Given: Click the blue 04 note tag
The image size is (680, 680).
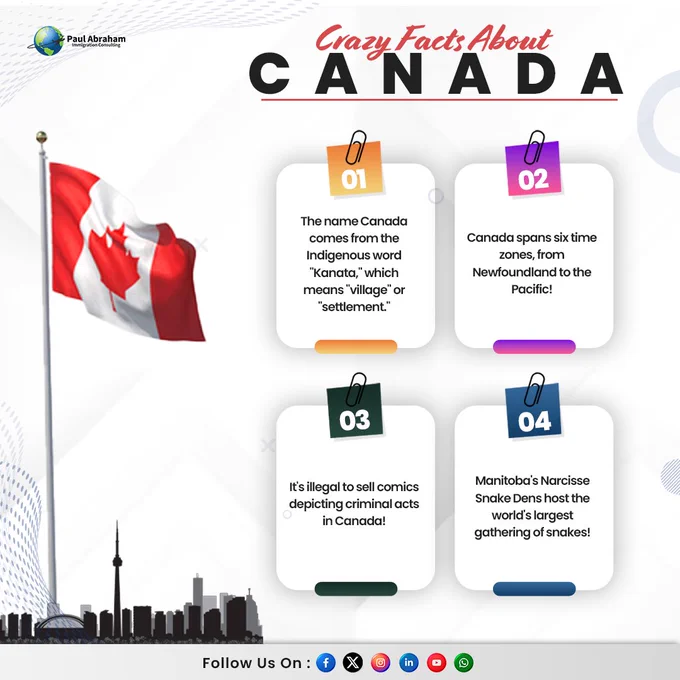Looking at the screenshot, I should [x=533, y=410].
